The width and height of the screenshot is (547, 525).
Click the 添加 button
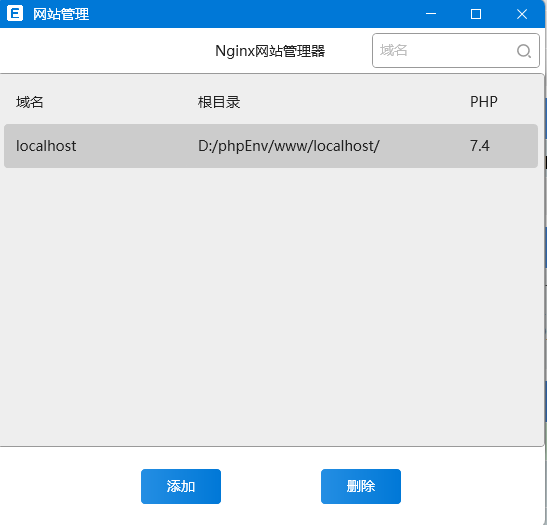181,486
